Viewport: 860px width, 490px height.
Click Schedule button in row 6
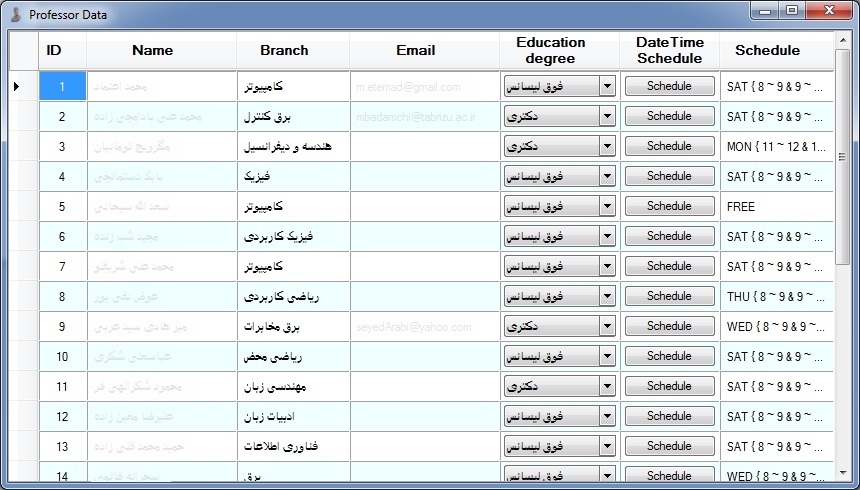[669, 236]
